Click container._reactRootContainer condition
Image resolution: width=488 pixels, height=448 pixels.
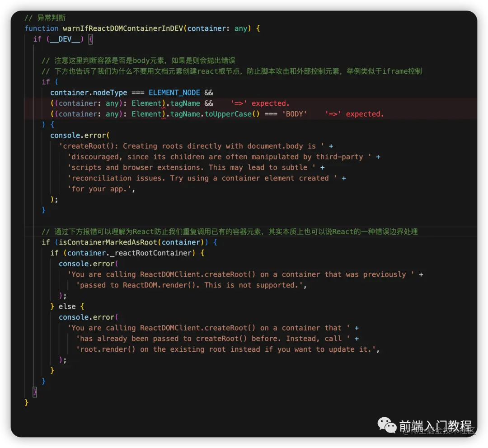(130, 253)
